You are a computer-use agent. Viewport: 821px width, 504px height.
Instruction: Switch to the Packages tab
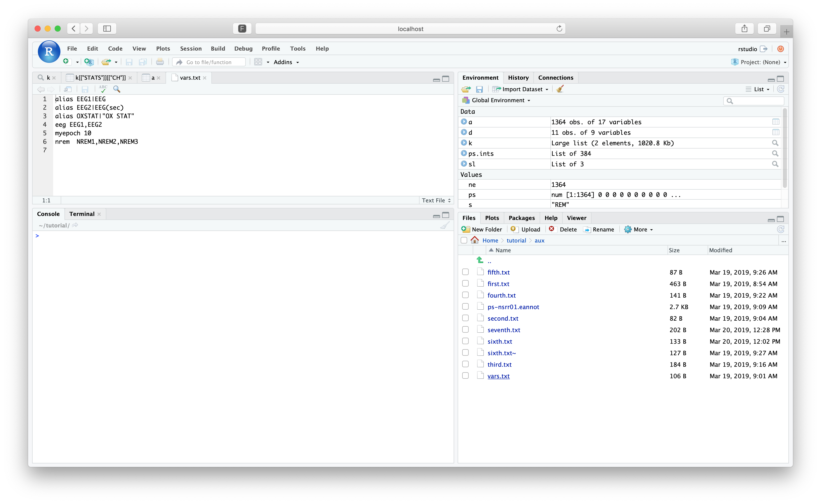521,218
